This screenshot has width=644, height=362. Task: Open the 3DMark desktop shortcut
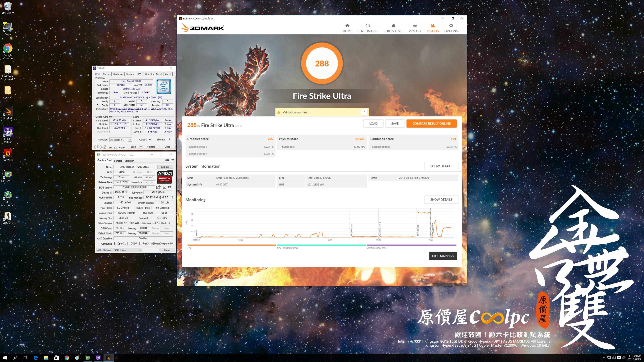8,113
